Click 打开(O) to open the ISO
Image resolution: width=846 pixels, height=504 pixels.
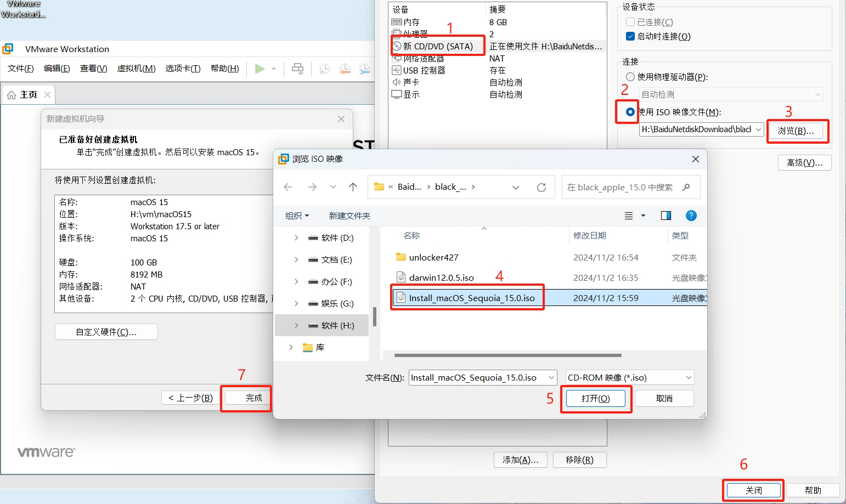(595, 398)
